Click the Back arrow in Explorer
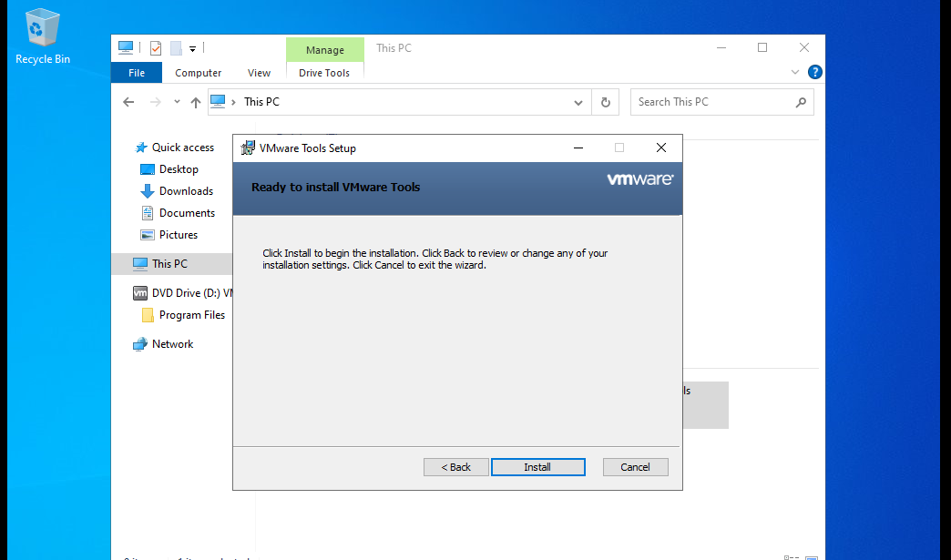Viewport: 951px width, 560px height. (128, 102)
